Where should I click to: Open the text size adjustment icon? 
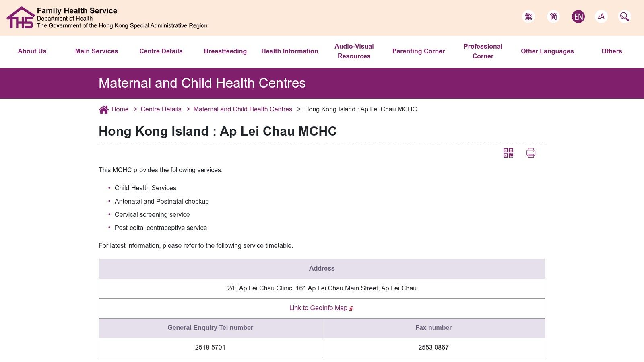click(601, 16)
